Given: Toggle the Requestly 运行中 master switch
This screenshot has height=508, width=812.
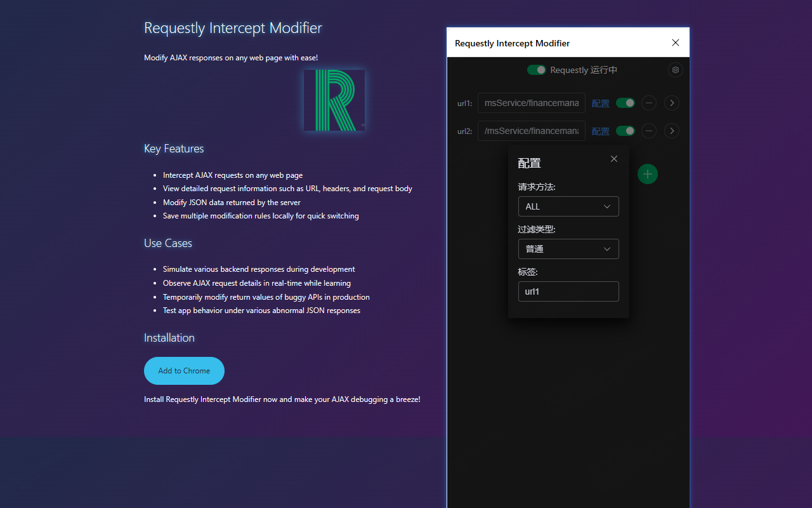Looking at the screenshot, I should [x=537, y=70].
